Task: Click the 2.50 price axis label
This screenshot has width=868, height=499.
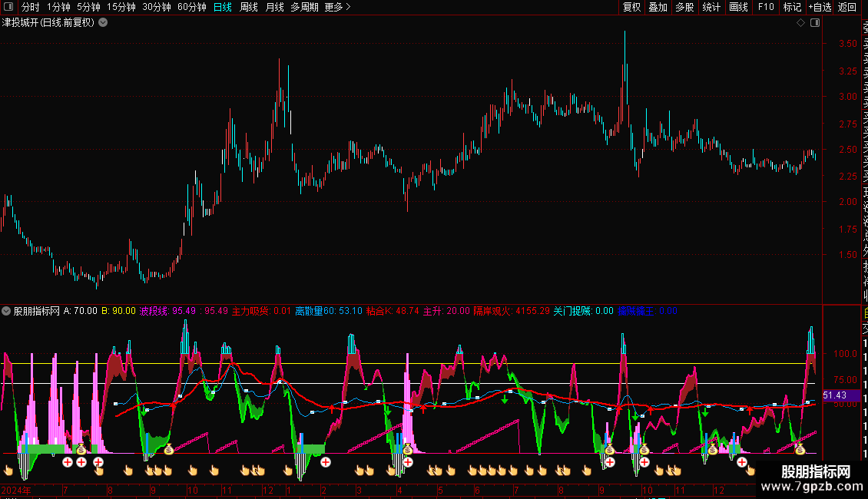Action: (847, 150)
